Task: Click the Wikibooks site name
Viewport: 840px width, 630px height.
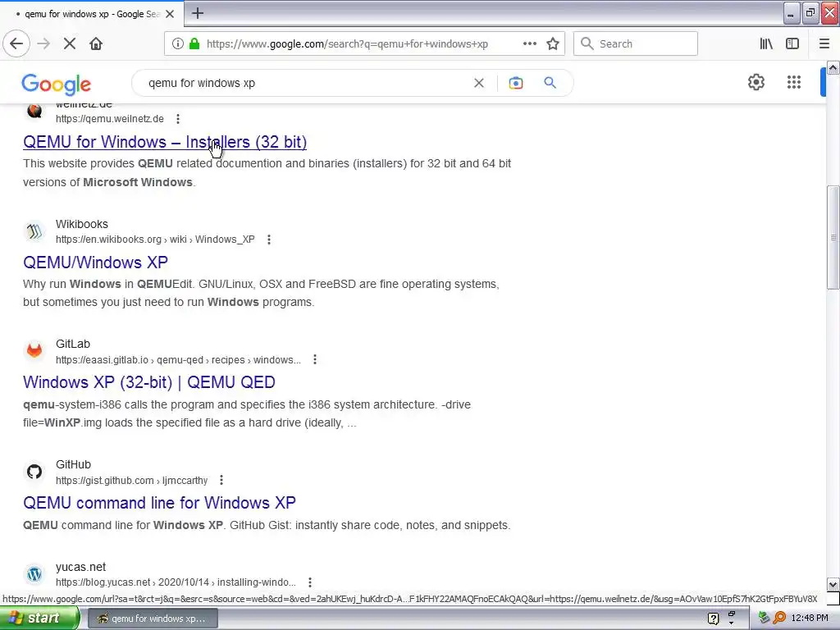Action: pyautogui.click(x=82, y=224)
